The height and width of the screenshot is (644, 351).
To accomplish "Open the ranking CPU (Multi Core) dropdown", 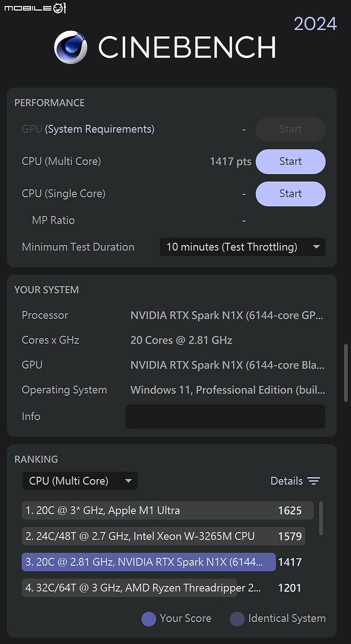I will click(80, 481).
